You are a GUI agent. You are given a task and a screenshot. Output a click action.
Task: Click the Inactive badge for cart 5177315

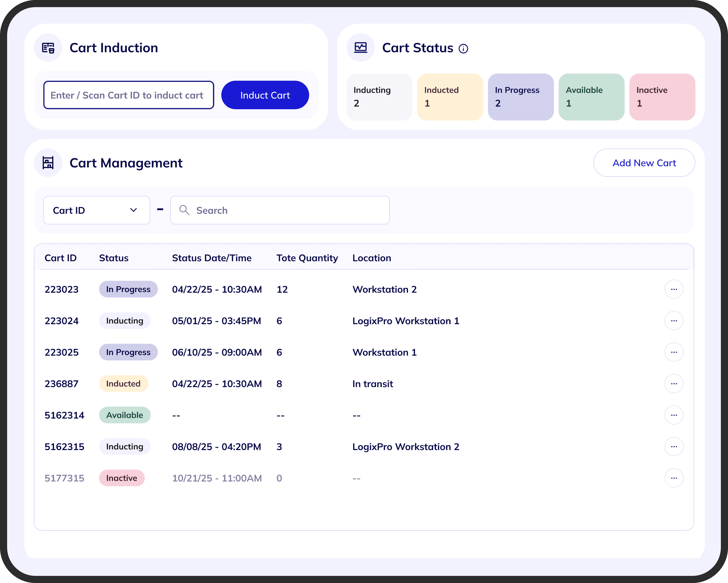(x=122, y=478)
